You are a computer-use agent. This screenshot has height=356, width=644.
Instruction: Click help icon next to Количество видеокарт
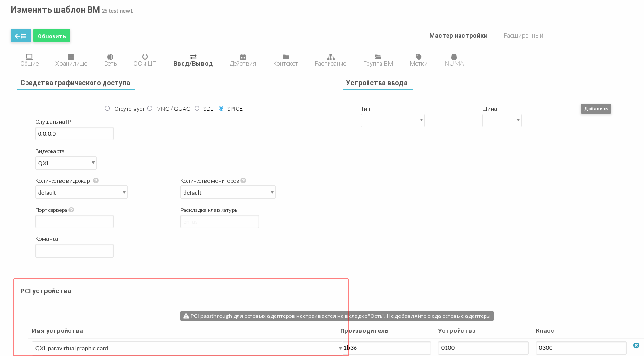tap(96, 181)
